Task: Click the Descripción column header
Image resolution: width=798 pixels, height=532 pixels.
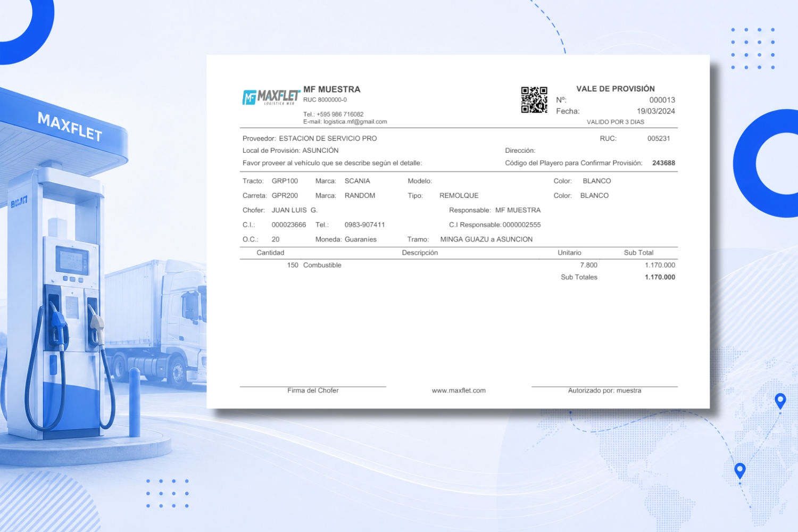Action: tap(420, 253)
